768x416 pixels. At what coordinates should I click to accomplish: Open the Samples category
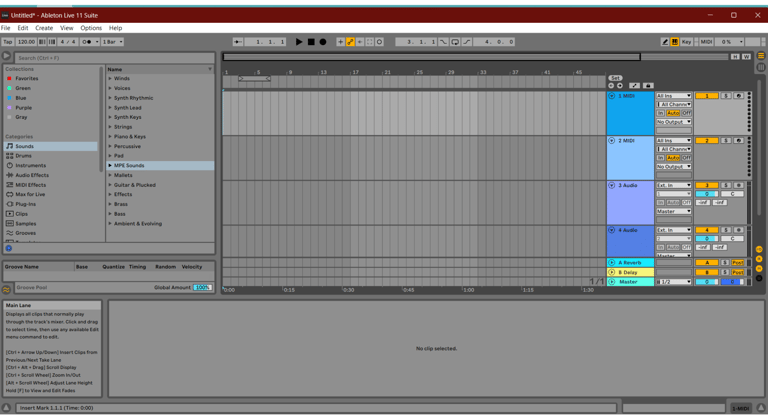(x=25, y=223)
